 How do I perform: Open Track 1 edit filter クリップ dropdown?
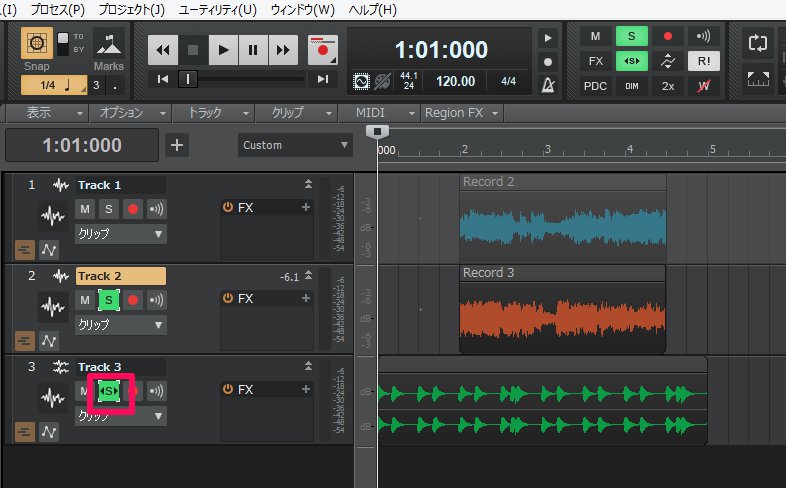tap(121, 234)
